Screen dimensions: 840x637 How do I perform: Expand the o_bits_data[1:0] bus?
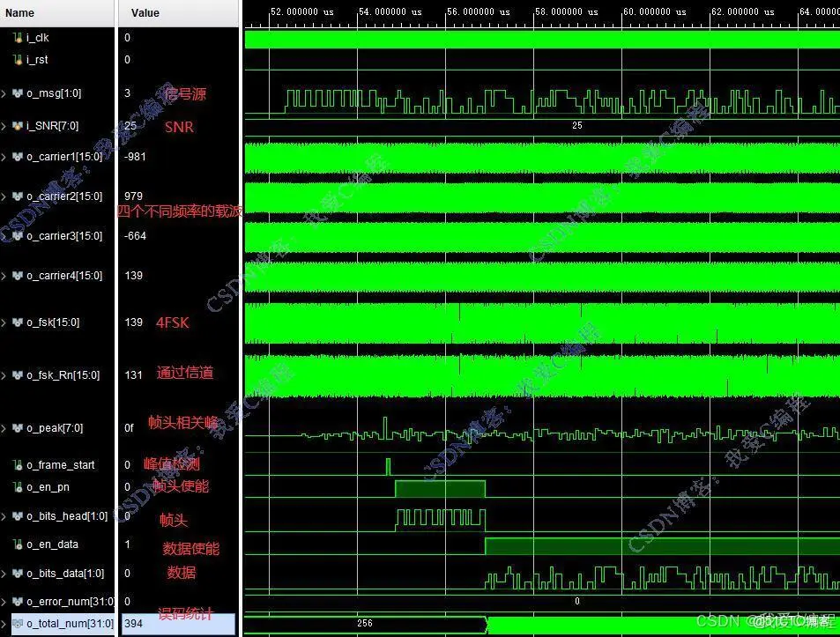click(4, 574)
